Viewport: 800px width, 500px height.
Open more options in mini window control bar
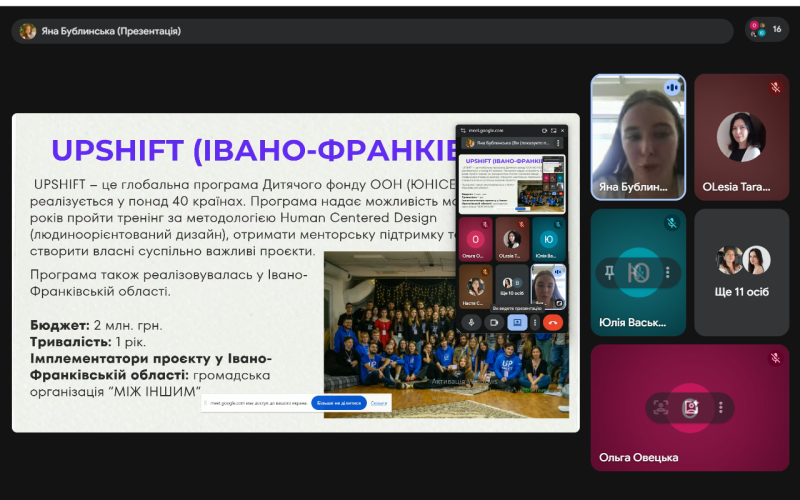(535, 322)
